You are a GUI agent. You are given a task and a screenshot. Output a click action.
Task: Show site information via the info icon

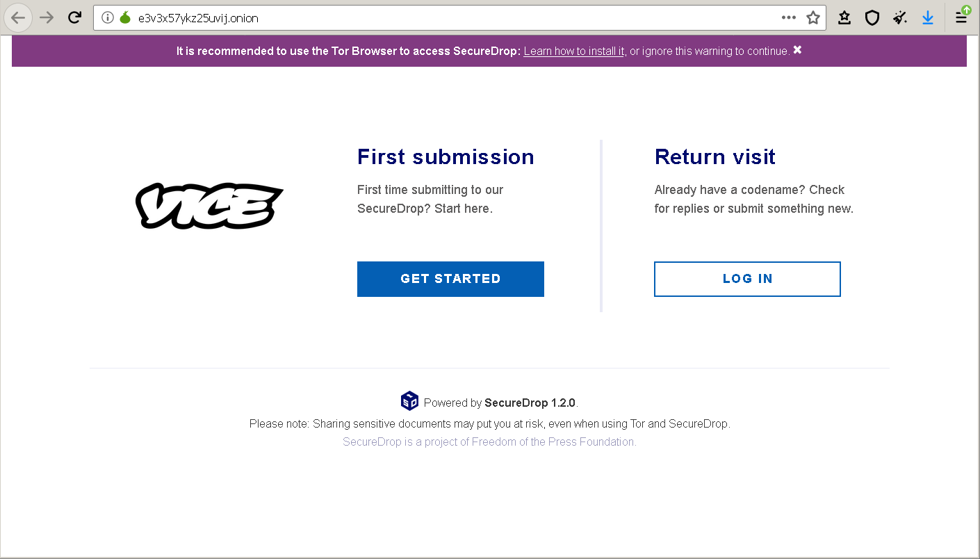(x=108, y=18)
